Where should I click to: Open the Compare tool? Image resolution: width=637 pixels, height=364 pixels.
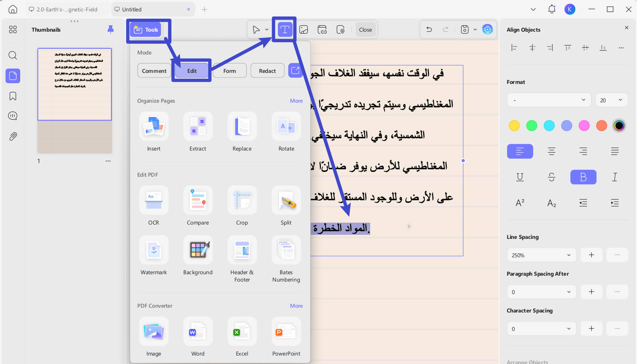pos(198,206)
